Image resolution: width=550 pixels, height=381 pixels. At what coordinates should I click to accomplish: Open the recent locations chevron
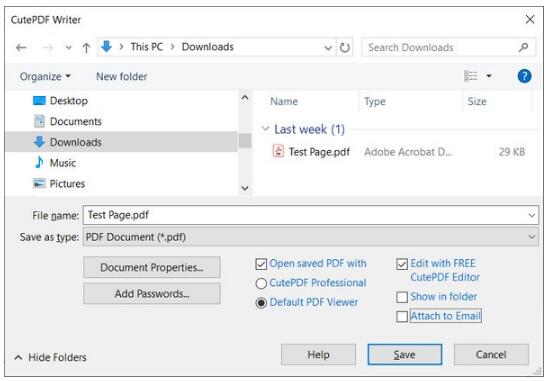pyautogui.click(x=68, y=47)
